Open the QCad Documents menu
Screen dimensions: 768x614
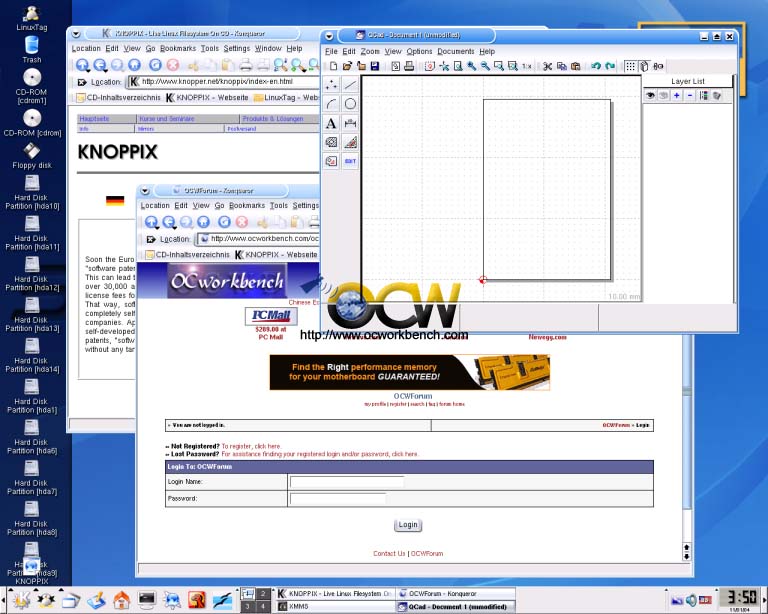coord(456,51)
